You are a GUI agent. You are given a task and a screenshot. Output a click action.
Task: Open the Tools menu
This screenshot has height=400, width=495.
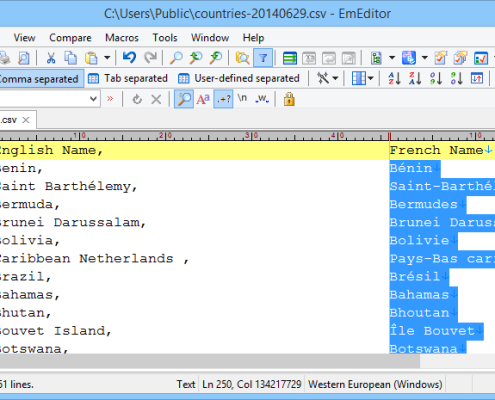pyautogui.click(x=165, y=38)
